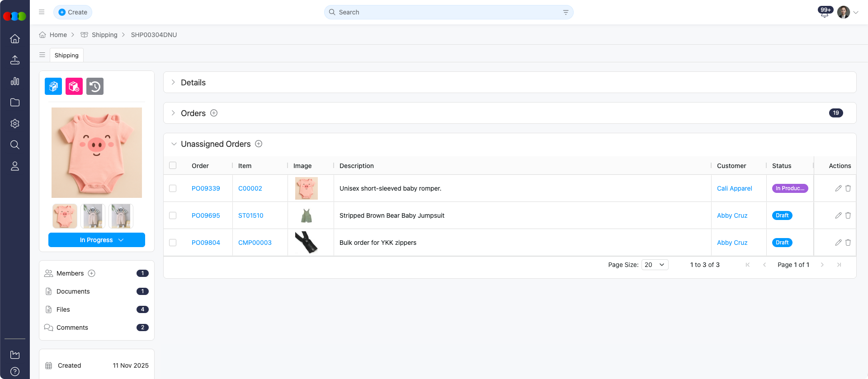Image resolution: width=868 pixels, height=379 pixels.
Task: Check the box for order PO09339
Action: click(173, 188)
